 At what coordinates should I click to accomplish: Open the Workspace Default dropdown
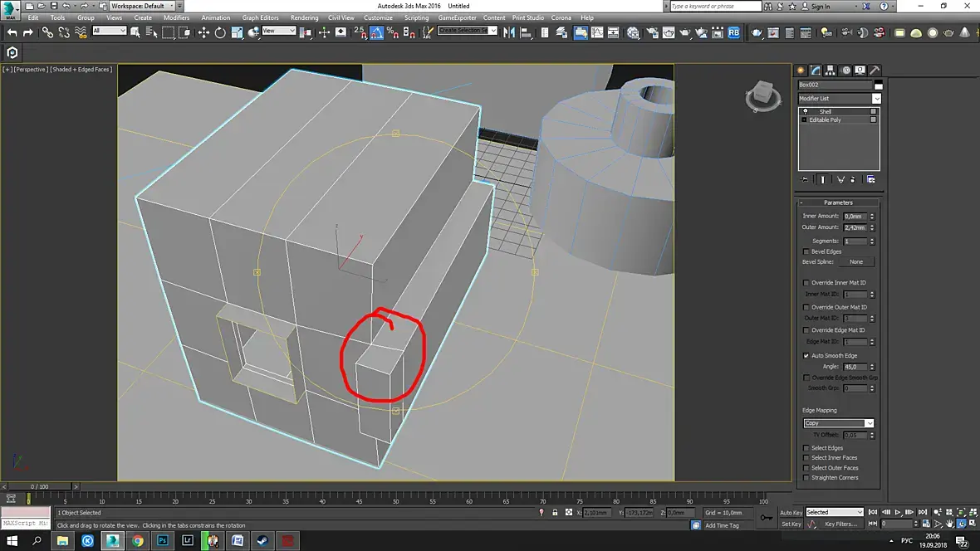click(x=142, y=6)
